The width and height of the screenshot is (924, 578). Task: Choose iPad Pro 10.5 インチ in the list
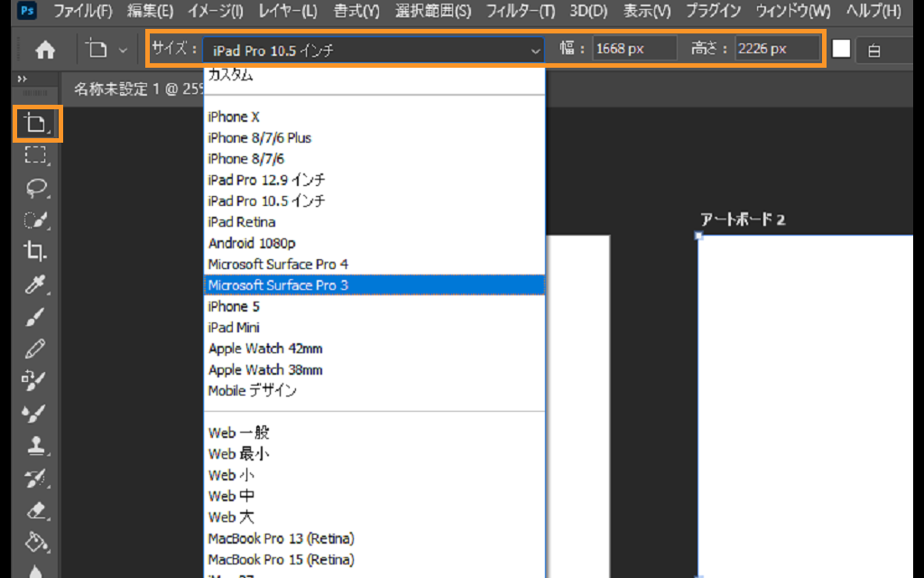point(374,201)
